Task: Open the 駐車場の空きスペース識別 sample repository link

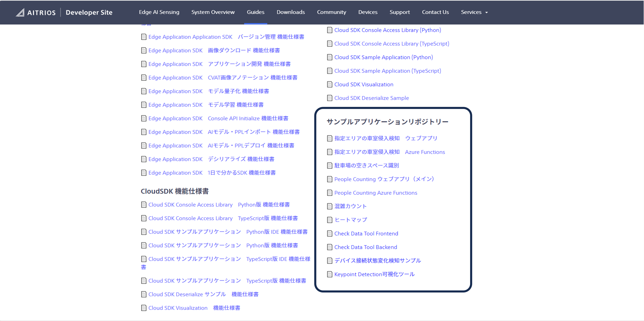Action: [x=366, y=165]
